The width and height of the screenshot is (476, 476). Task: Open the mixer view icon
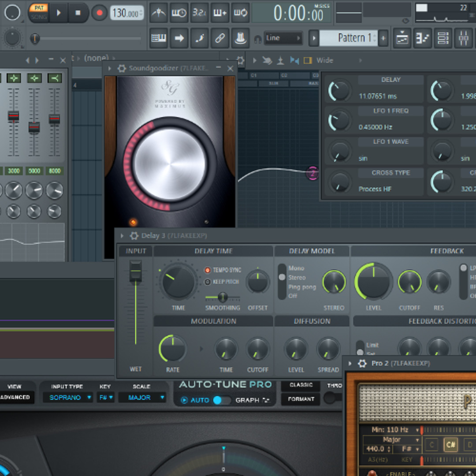click(463, 38)
